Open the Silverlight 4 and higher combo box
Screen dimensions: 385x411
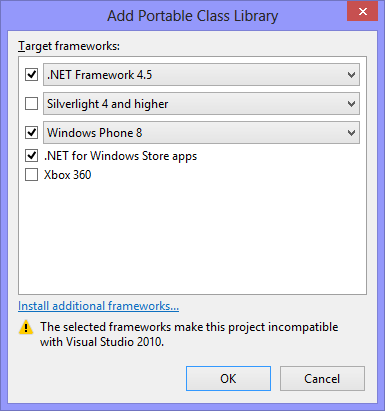point(201,104)
